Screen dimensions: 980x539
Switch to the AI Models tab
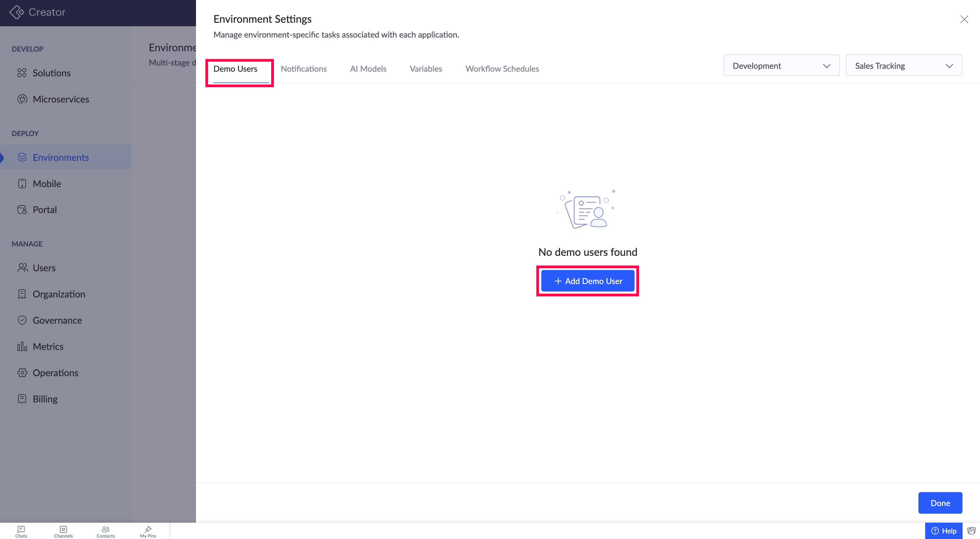pyautogui.click(x=368, y=69)
